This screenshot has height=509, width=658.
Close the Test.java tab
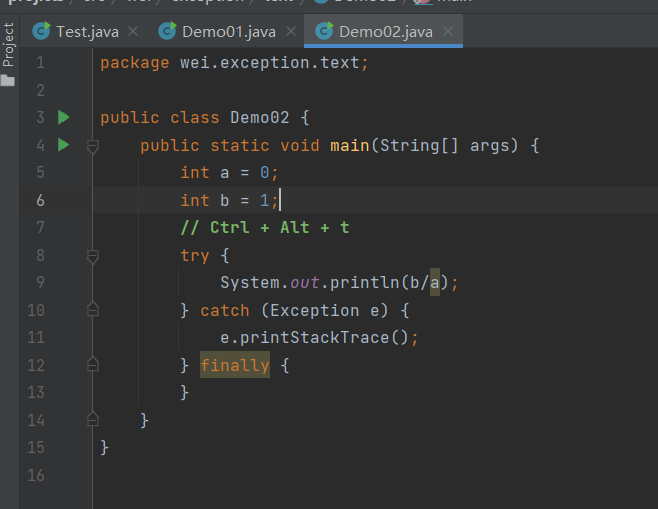(133, 31)
